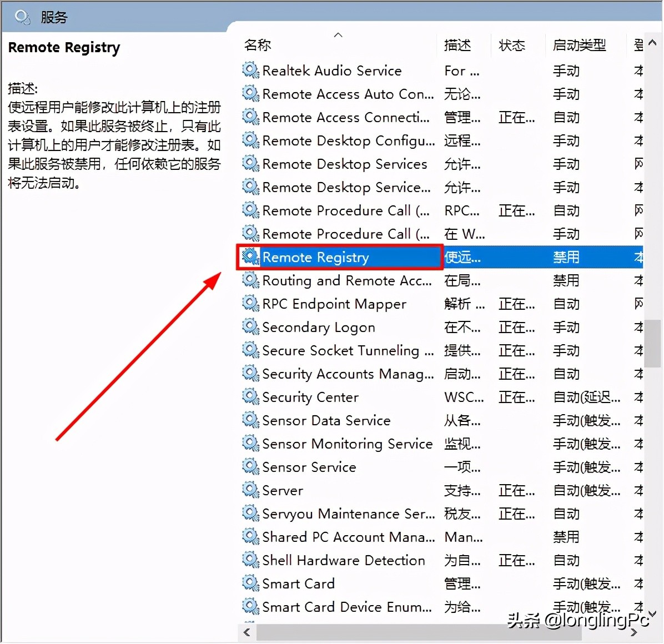Click the down arrow of the vertical scrollbar
This screenshot has height=644, width=664.
pos(652,613)
